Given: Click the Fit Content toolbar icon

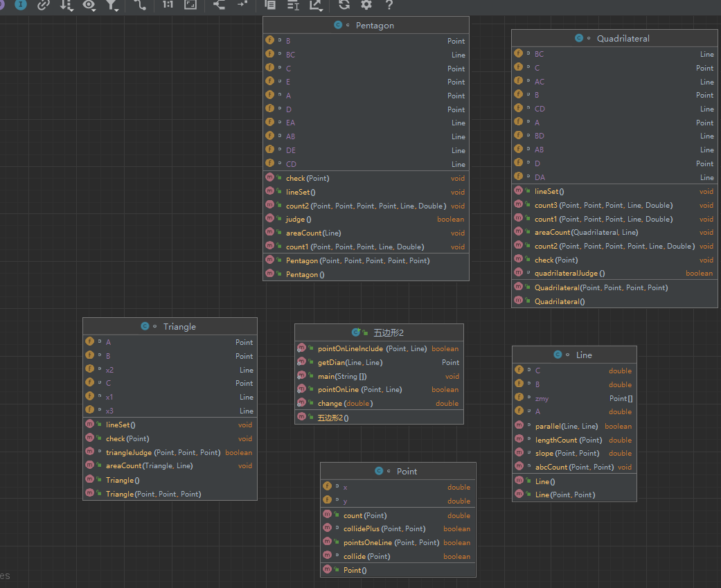Looking at the screenshot, I should point(190,5).
